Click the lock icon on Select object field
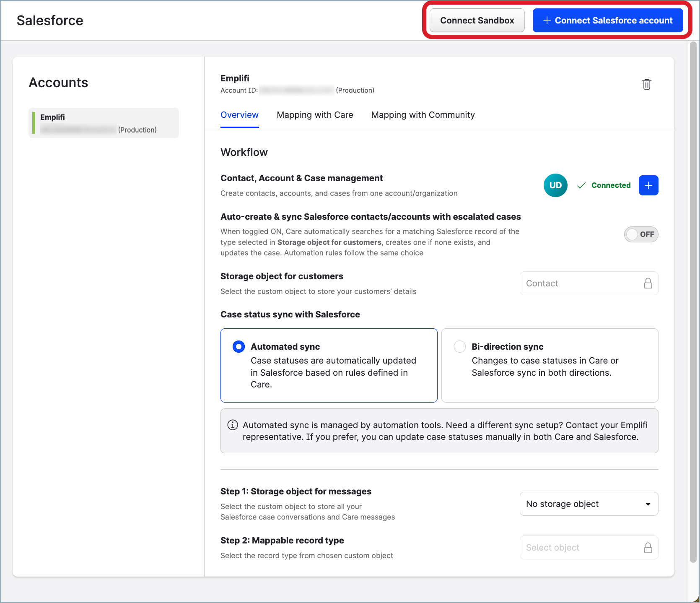This screenshot has height=603, width=700. point(648,547)
